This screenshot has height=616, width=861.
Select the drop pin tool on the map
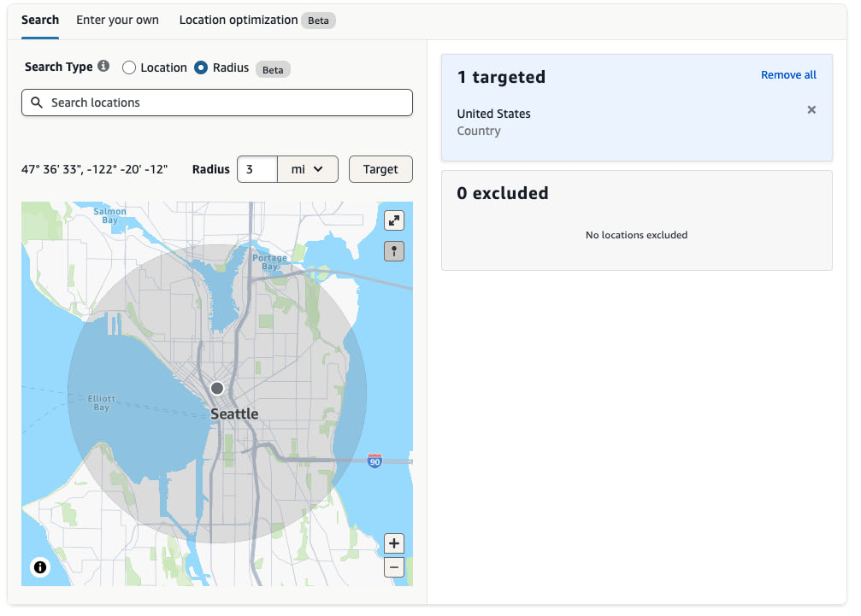[x=394, y=250]
